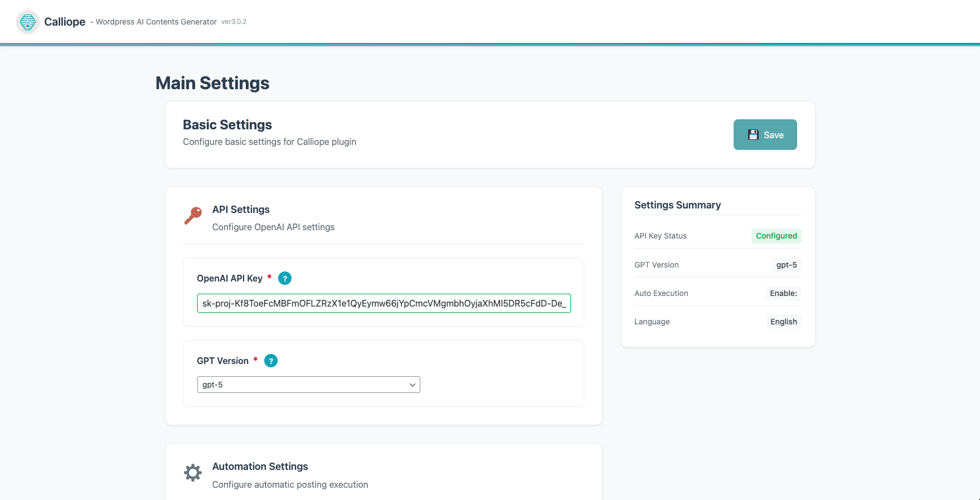Click the floppy disk icon in Save
Screen dimensions: 980x500
point(753,135)
